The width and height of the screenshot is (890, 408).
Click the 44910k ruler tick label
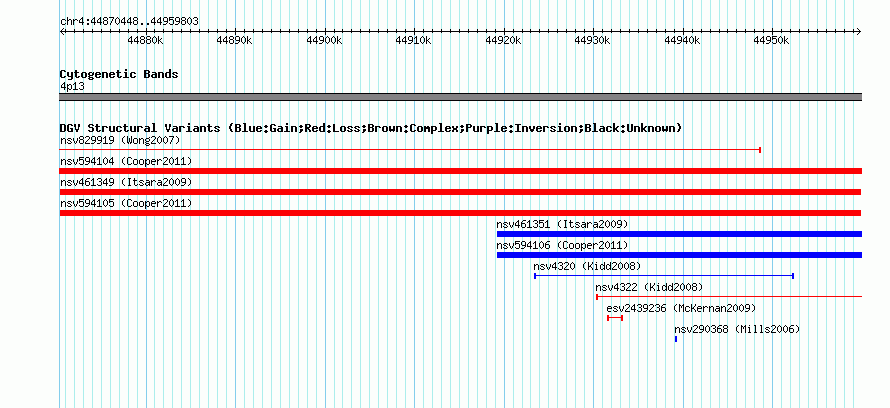coord(414,41)
